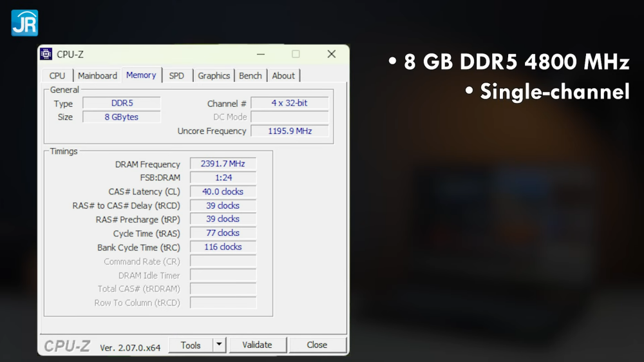Viewport: 644px width, 362px height.
Task: Go to the Bench tab
Action: [250, 75]
